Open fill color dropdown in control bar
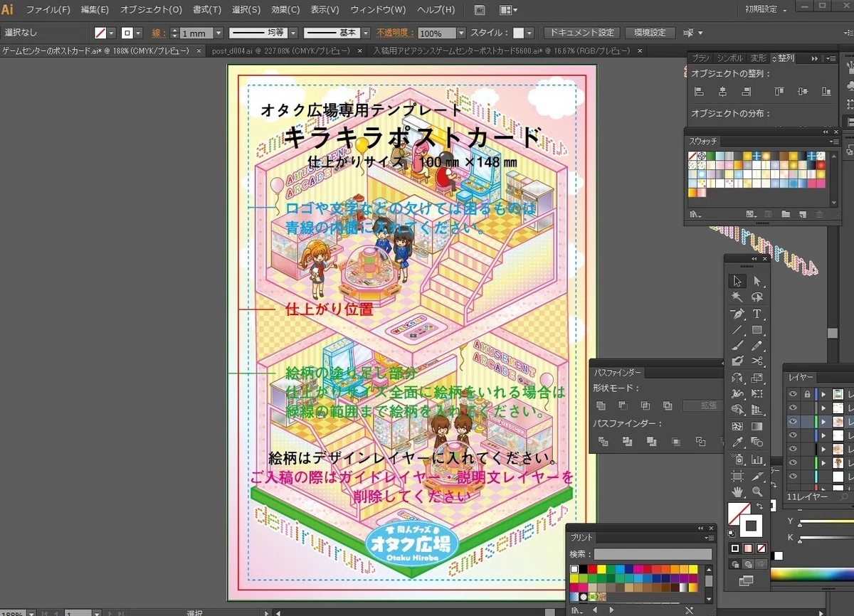The width and height of the screenshot is (854, 616). click(112, 33)
